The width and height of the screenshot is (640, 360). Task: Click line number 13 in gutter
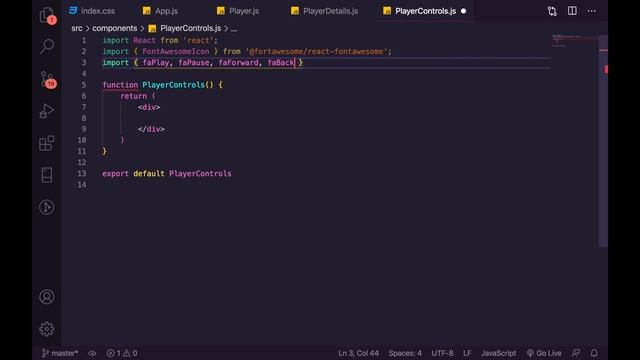pyautogui.click(x=82, y=173)
